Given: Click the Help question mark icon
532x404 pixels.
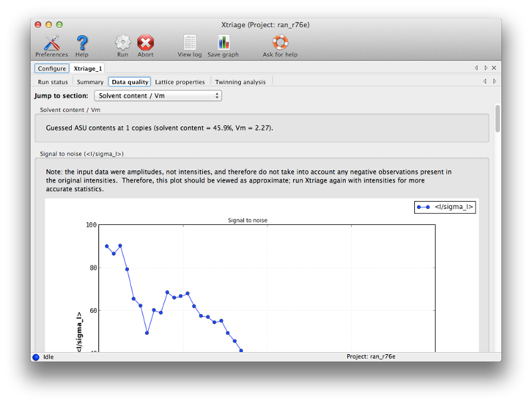Looking at the screenshot, I should (x=82, y=43).
